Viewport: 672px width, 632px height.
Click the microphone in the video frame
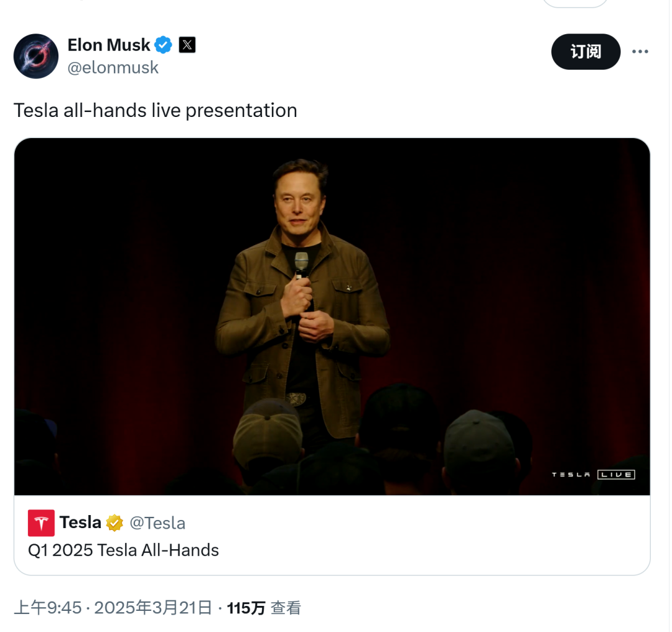click(x=301, y=265)
